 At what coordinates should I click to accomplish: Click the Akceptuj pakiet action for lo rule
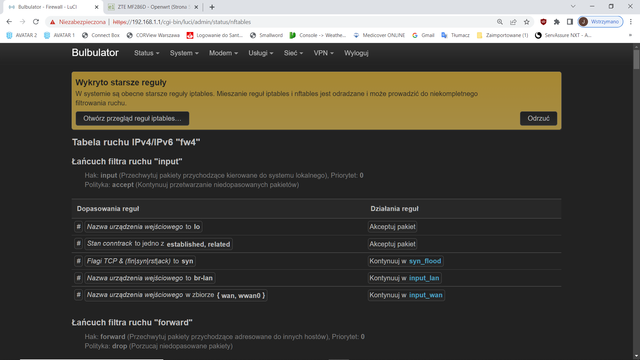tap(392, 227)
